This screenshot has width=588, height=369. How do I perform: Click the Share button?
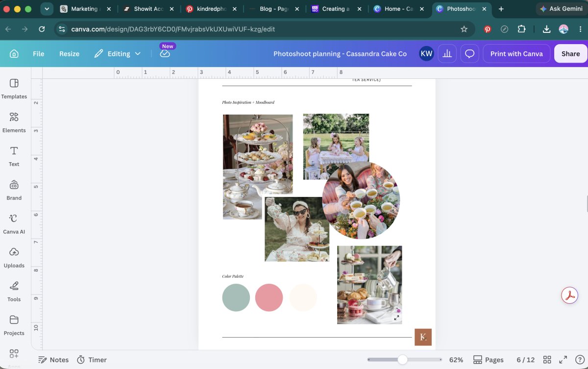click(570, 53)
